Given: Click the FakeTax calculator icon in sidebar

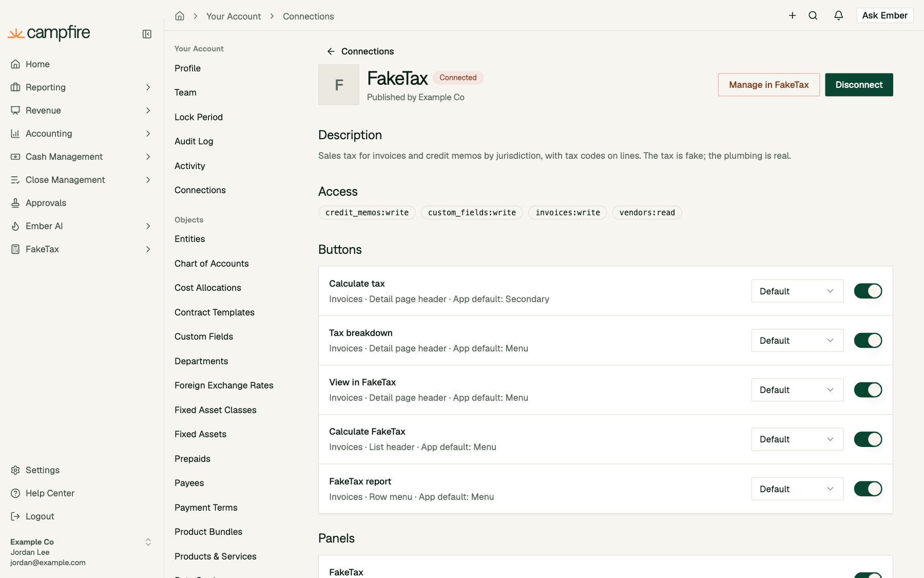Looking at the screenshot, I should pyautogui.click(x=15, y=249).
